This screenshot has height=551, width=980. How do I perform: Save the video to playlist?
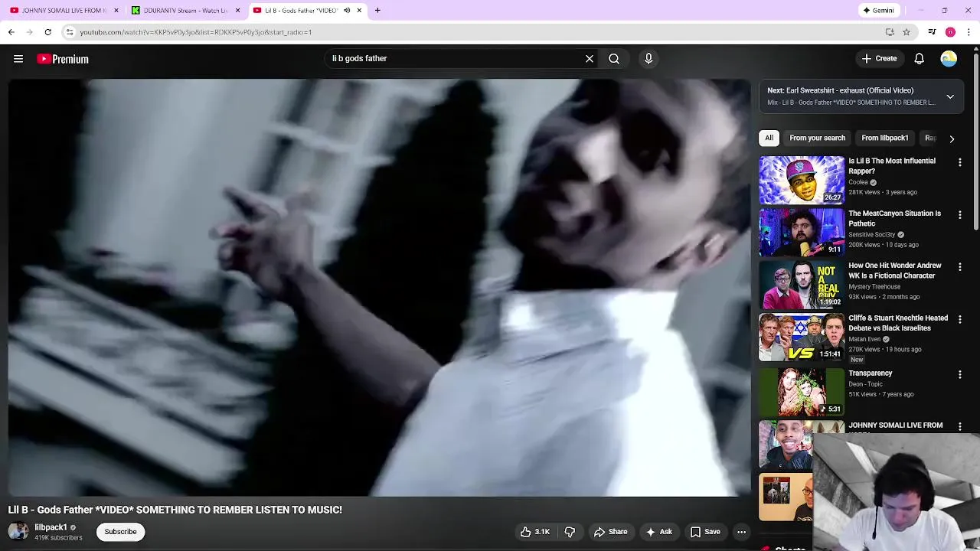click(x=705, y=532)
